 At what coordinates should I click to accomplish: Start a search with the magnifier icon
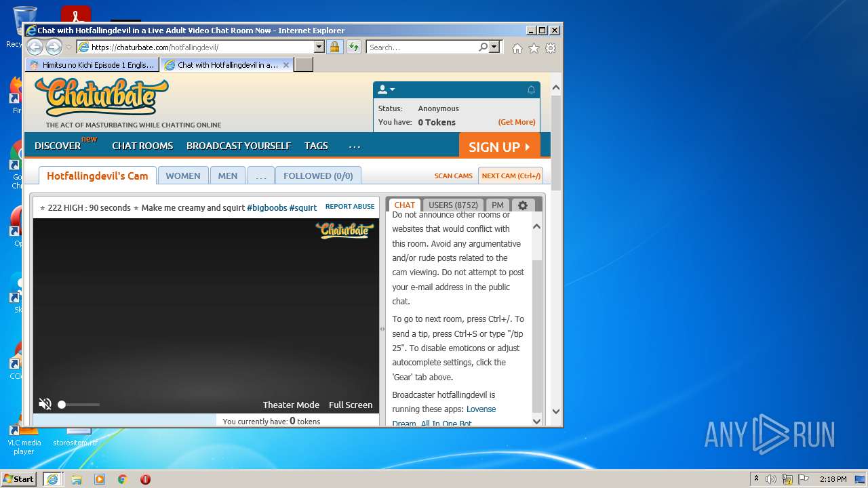pyautogui.click(x=483, y=47)
